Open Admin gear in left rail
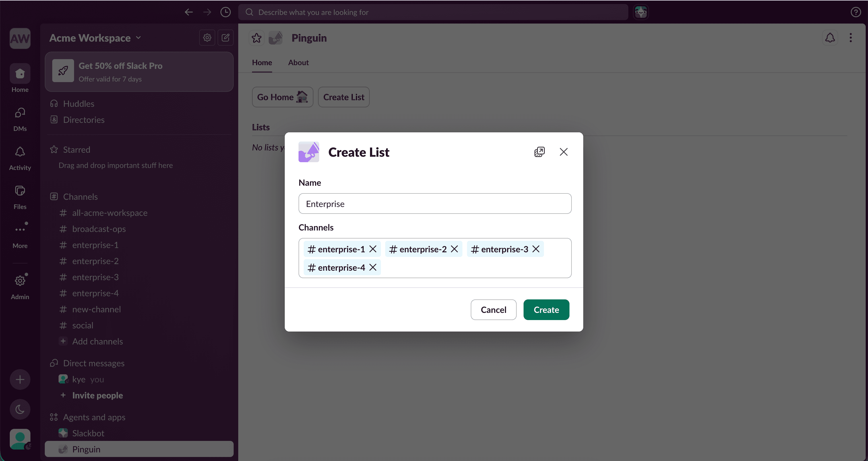 click(20, 286)
